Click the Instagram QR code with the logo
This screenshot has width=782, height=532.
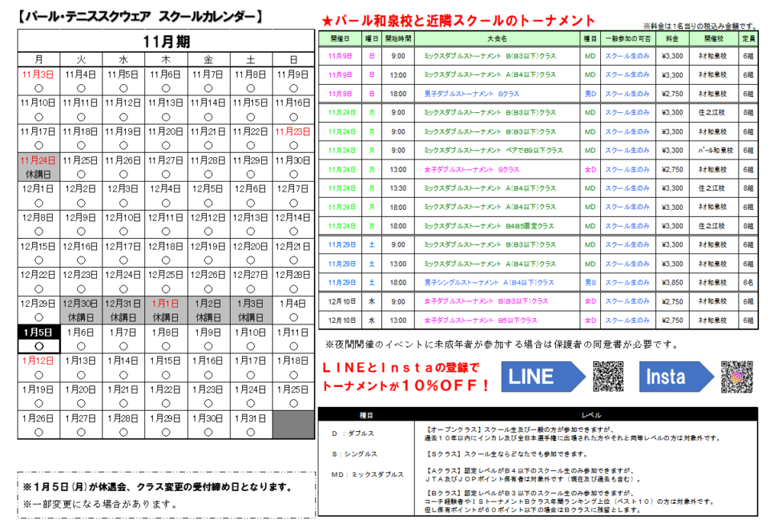pyautogui.click(x=736, y=376)
